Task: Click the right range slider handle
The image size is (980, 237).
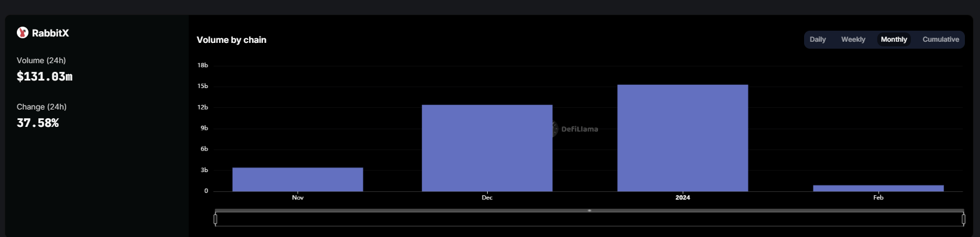Action: [x=963, y=219]
